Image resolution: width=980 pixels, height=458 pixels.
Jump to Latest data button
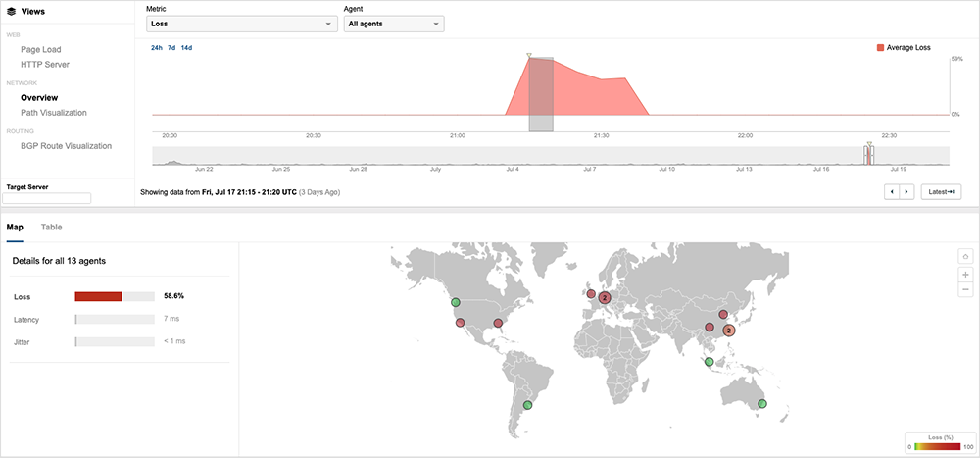coord(940,192)
